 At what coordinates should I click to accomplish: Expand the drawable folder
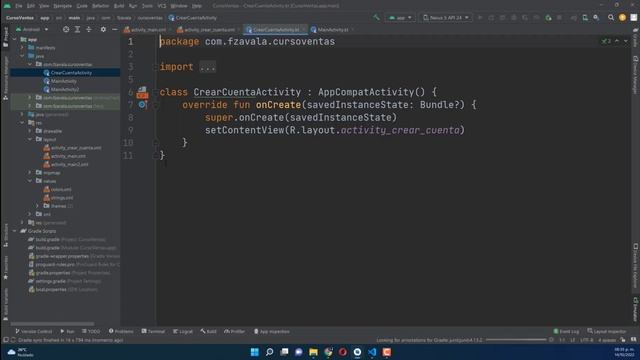[30, 131]
